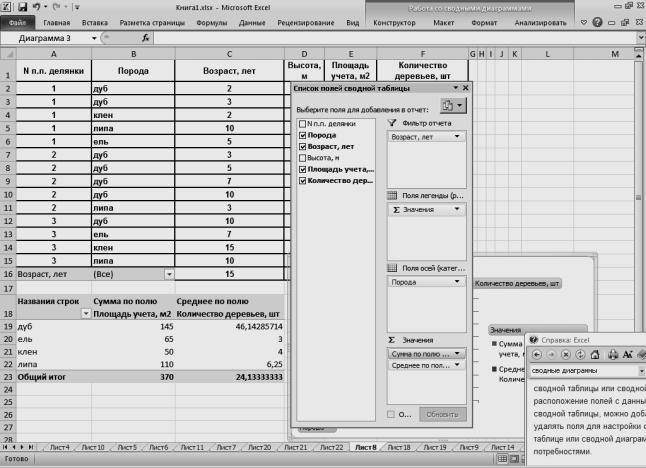Switch to Page Layout view in status bar
The height and width of the screenshot is (468, 646).
pyautogui.click(x=514, y=459)
